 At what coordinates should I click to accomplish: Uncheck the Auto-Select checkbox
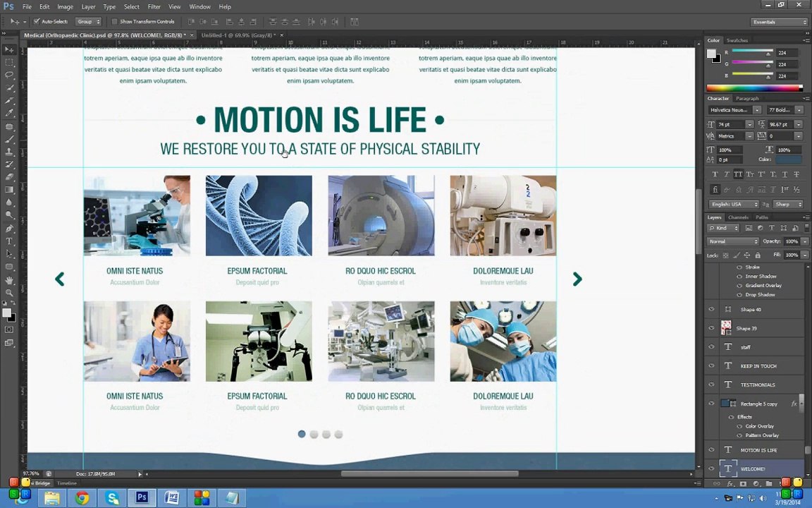point(37,21)
